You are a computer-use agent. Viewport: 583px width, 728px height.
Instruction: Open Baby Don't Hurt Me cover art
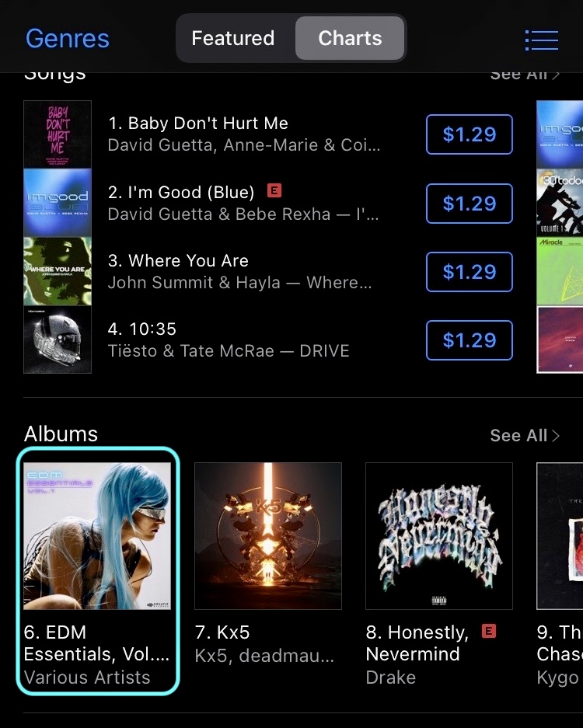click(x=58, y=134)
